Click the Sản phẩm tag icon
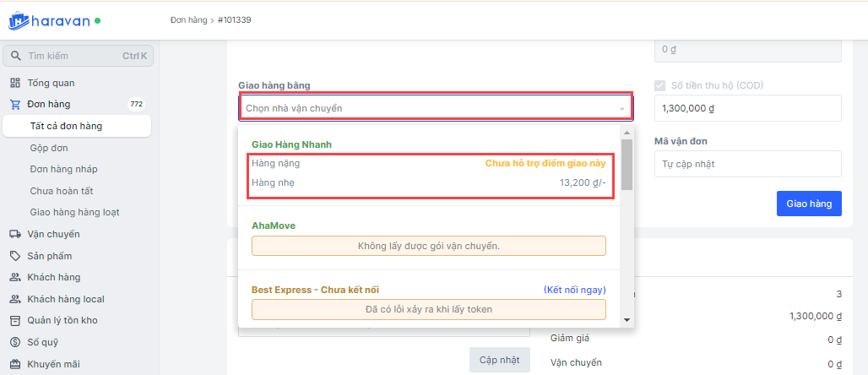The image size is (868, 375). [x=15, y=256]
